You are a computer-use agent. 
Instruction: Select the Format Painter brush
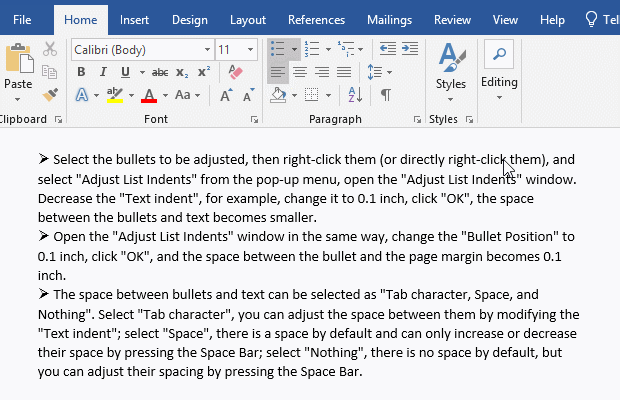pyautogui.click(x=50, y=95)
